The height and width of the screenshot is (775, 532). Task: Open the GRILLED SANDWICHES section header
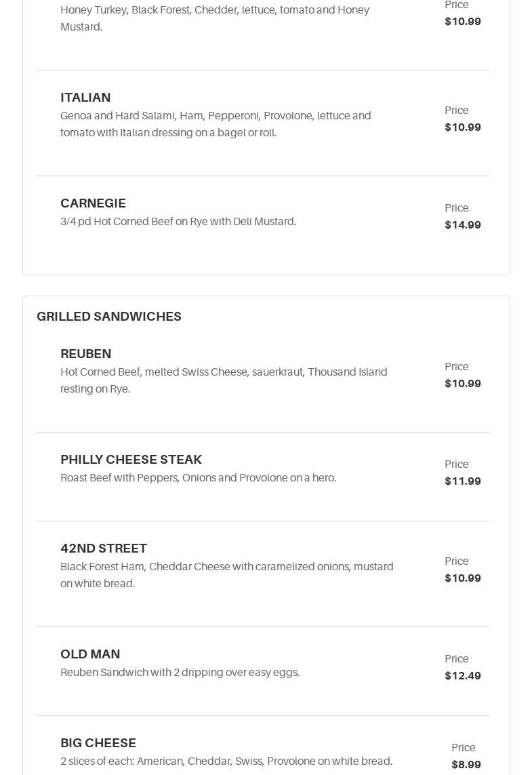(x=109, y=317)
